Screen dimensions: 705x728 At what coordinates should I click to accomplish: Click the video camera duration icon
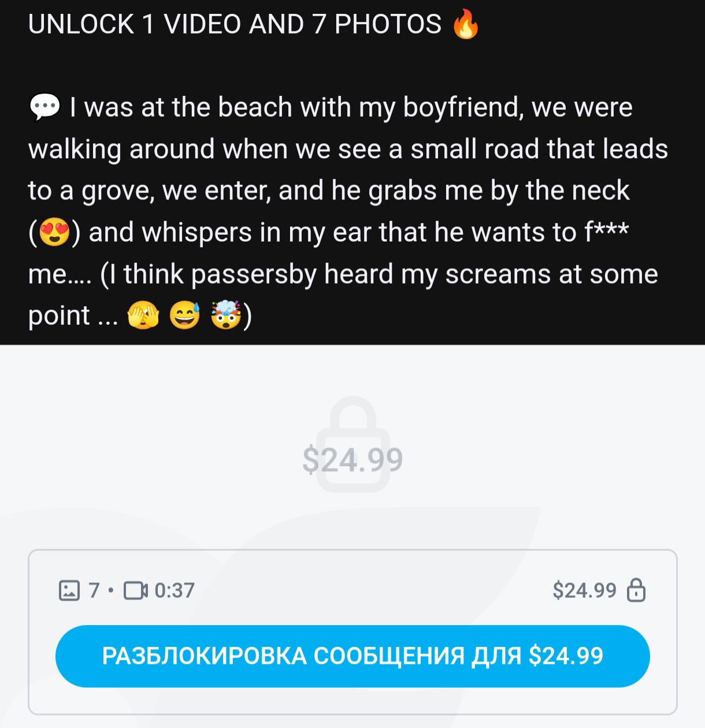pos(136,590)
